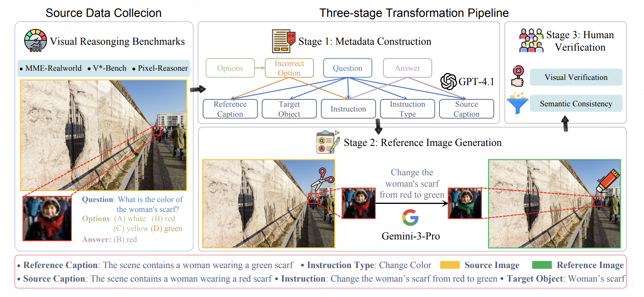Click the MME-Realworld benchmark name
This screenshot has height=297, width=644.
[x=54, y=68]
